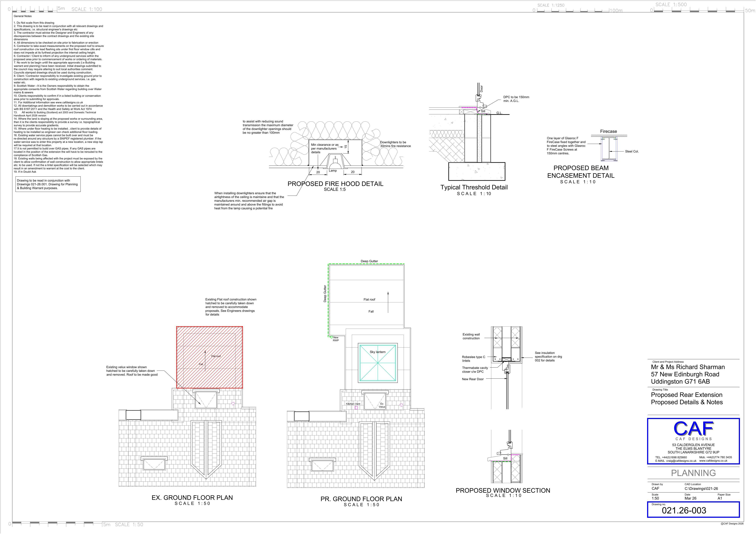Screen dimensions: 756x534
Task: Click the 'General Notes' heading
Action: tap(23, 16)
